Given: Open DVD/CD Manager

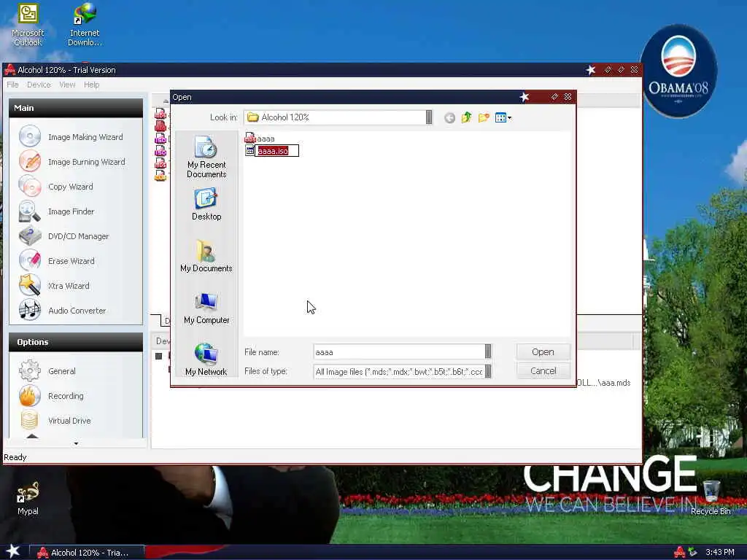Looking at the screenshot, I should (x=64, y=236).
